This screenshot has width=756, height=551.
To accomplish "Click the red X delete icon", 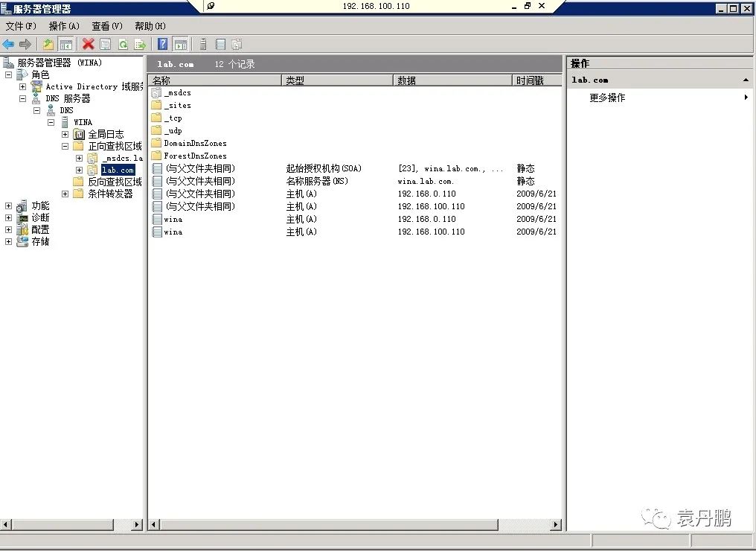I will tap(89, 45).
